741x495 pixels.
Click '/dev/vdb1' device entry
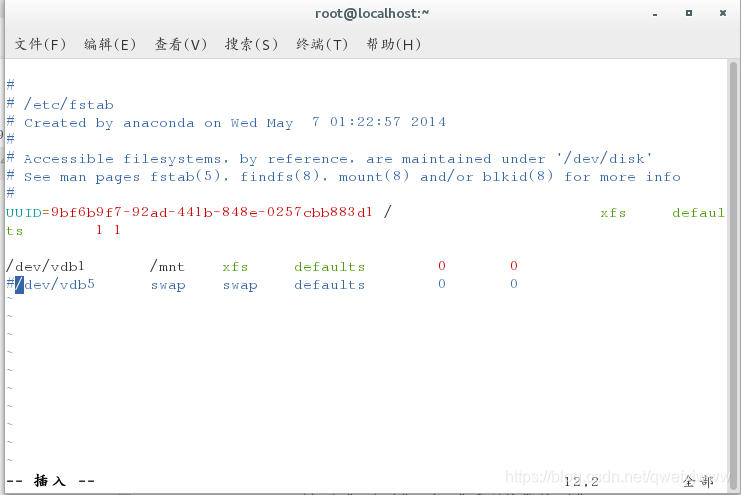coord(45,267)
